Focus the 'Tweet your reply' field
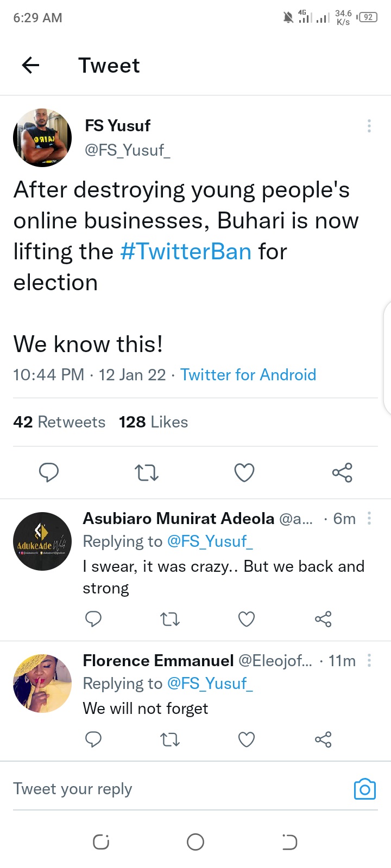Viewport: 391px width, 868px height. [x=163, y=789]
